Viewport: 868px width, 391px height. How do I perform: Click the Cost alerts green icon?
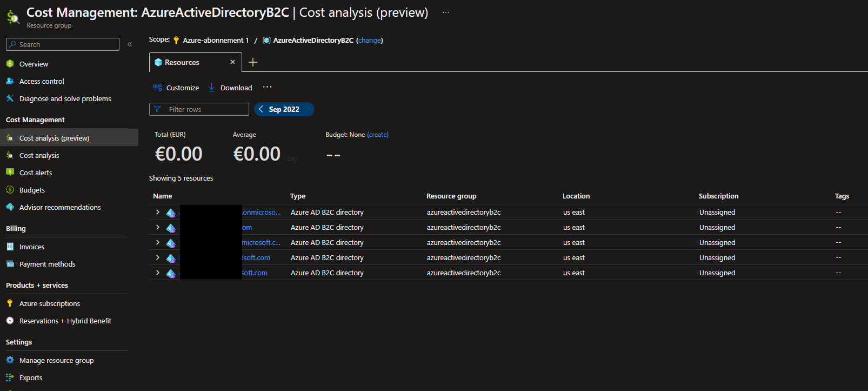click(x=10, y=173)
